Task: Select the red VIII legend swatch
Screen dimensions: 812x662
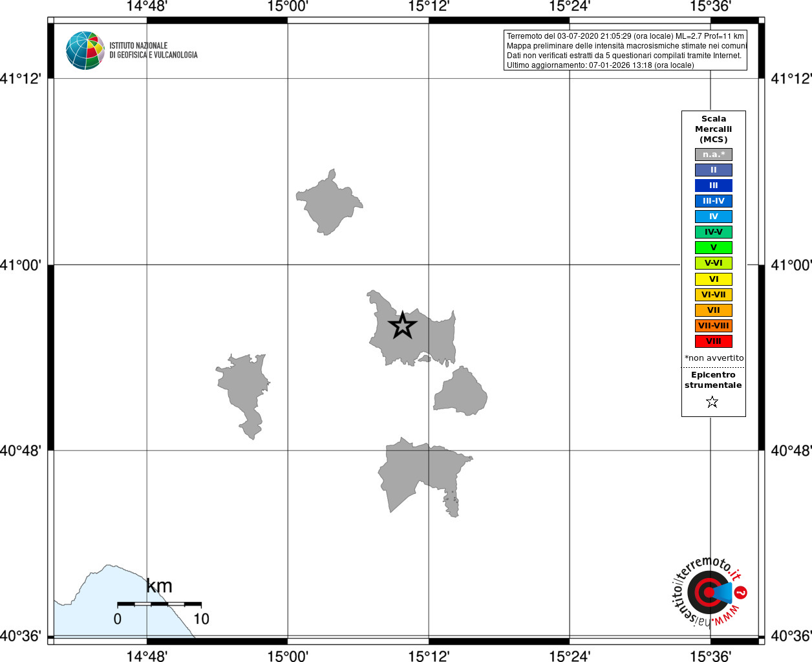Action: tap(714, 341)
